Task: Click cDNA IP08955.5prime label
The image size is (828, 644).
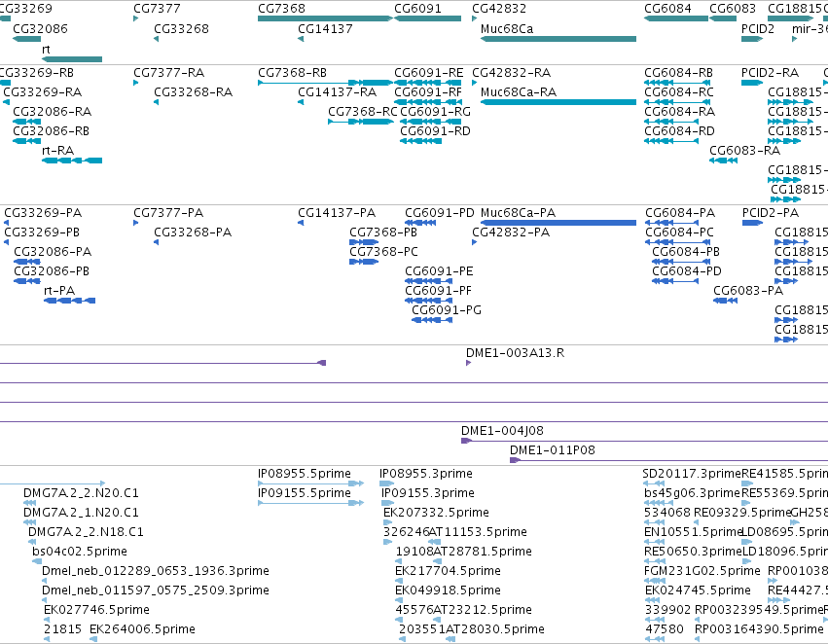Action: tap(305, 474)
